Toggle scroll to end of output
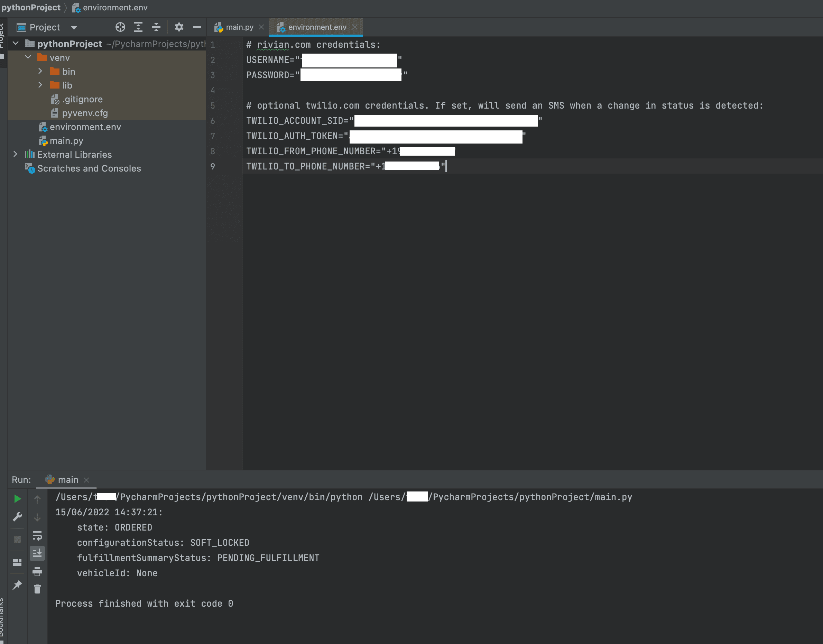This screenshot has width=823, height=644. tap(37, 553)
